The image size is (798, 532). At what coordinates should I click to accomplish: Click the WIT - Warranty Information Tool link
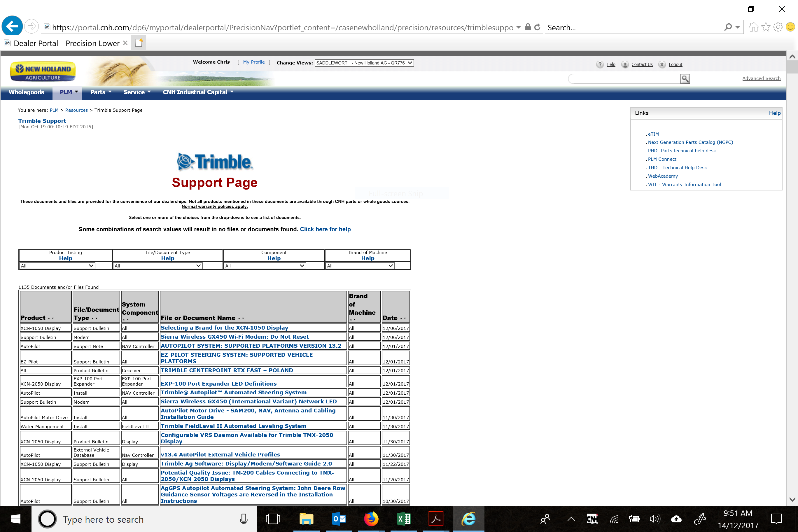(x=684, y=185)
